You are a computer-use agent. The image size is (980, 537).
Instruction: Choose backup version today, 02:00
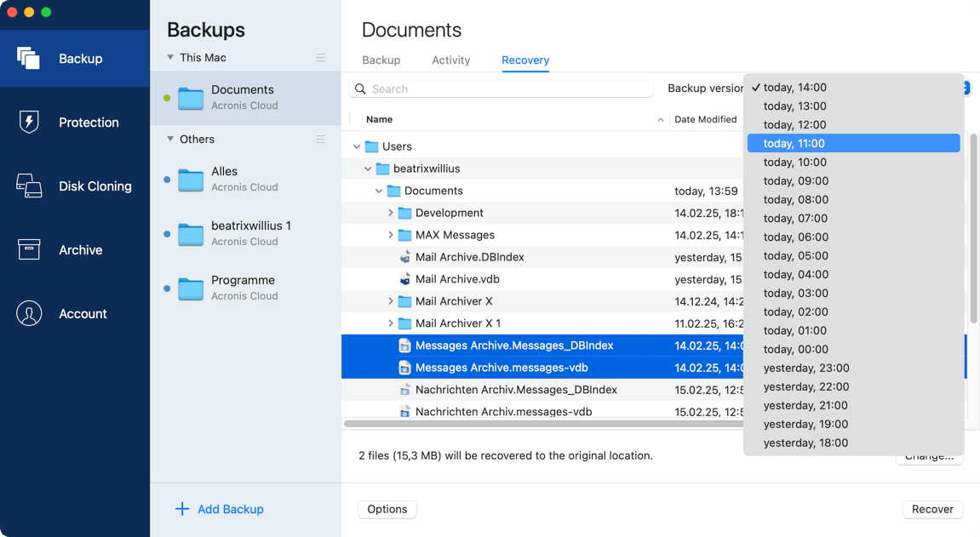[854, 311]
